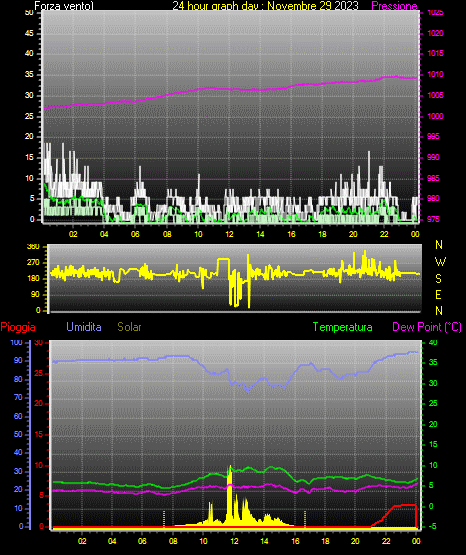Click the 06 hour tick on wind graph

point(135,234)
